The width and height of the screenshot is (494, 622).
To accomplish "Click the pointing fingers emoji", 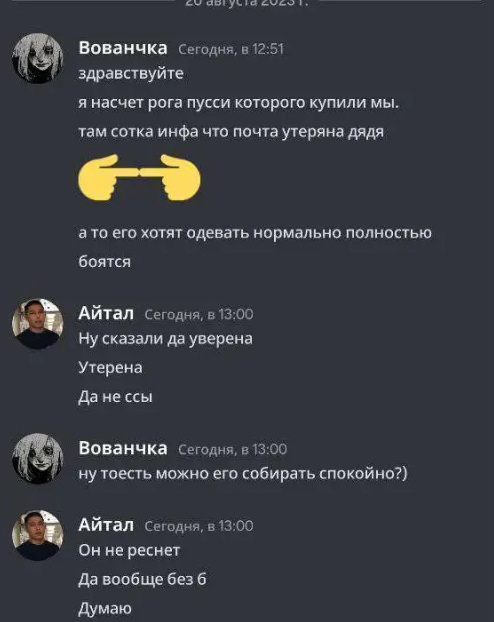I will pos(139,177).
